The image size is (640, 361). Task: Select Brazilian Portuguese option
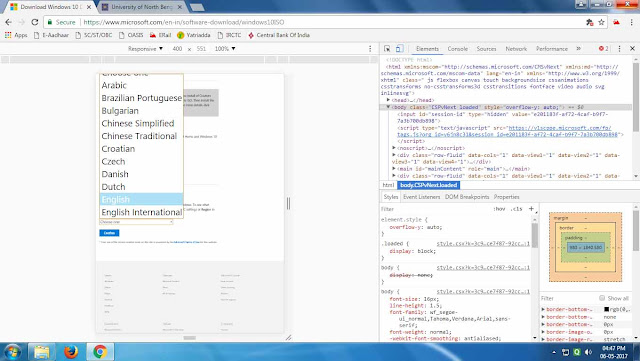[141, 98]
